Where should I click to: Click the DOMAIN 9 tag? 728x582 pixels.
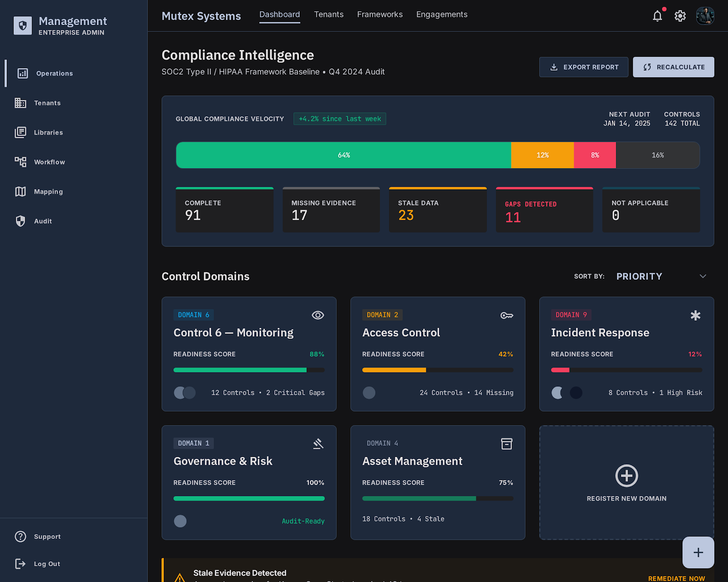tap(571, 315)
